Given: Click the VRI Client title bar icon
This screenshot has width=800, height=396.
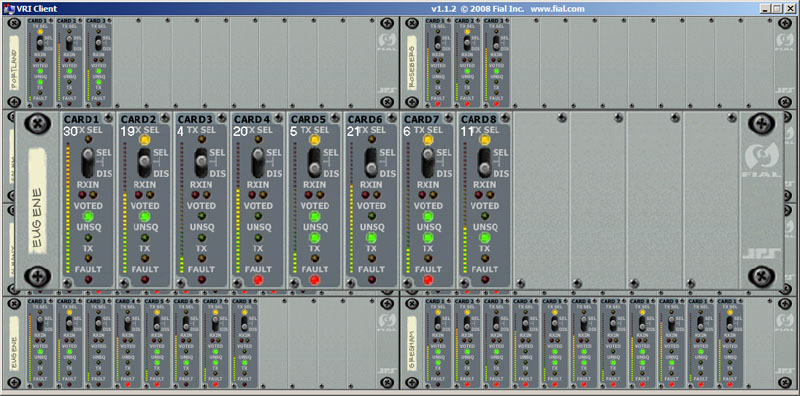Looking at the screenshot, I should (8, 9).
